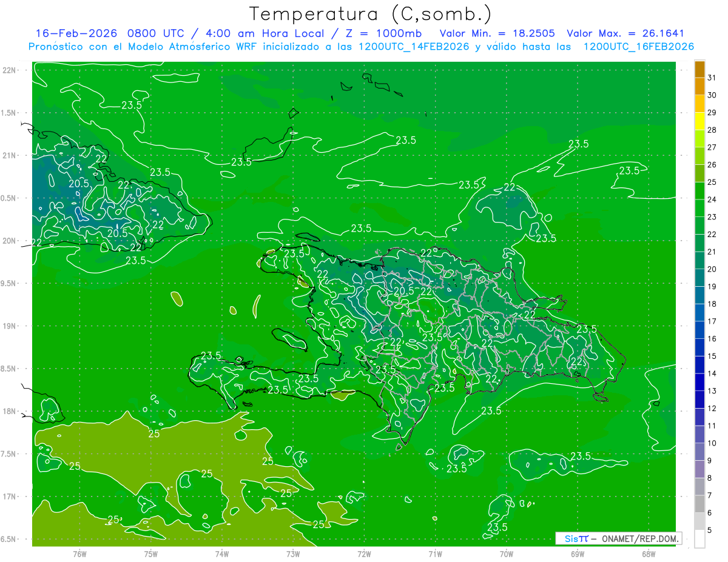
Task: Click the "74W" longitude axis label
Action: pos(222,554)
